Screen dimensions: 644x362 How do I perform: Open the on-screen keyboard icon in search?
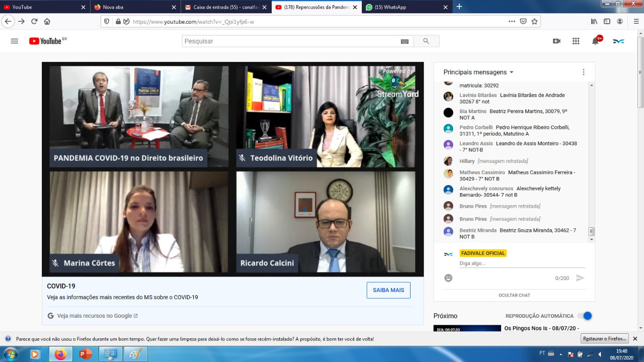(x=405, y=41)
